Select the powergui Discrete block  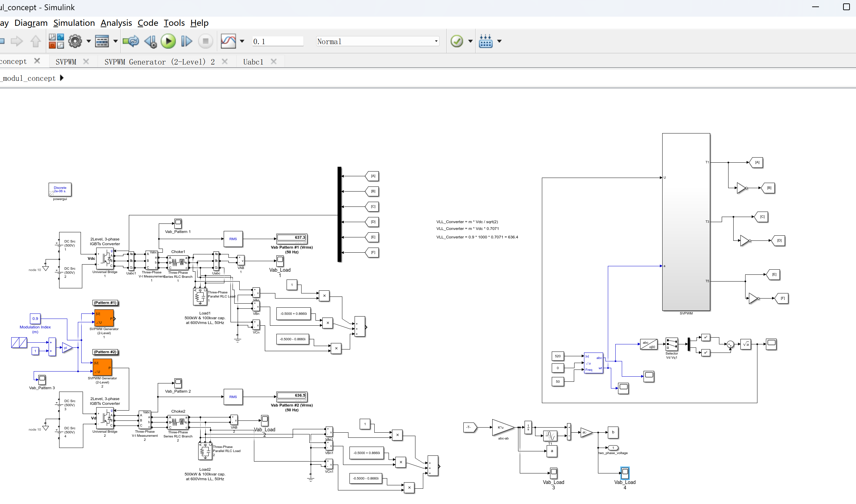tap(60, 190)
